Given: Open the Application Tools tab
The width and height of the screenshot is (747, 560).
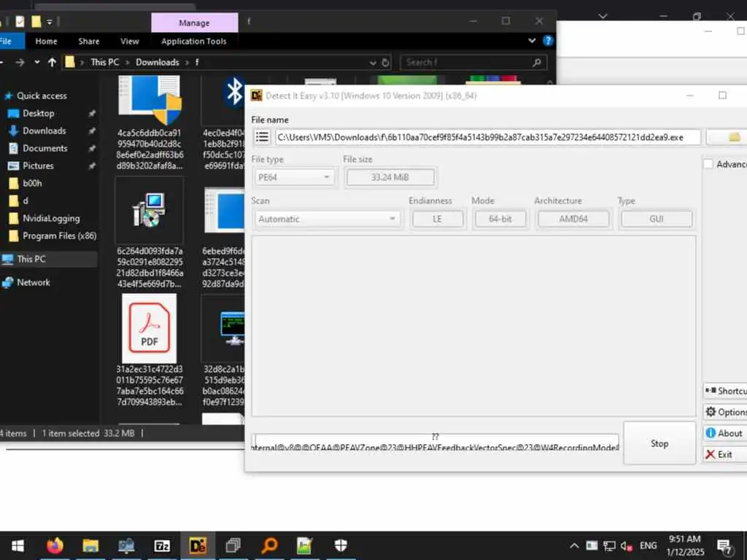Looking at the screenshot, I should (x=194, y=41).
